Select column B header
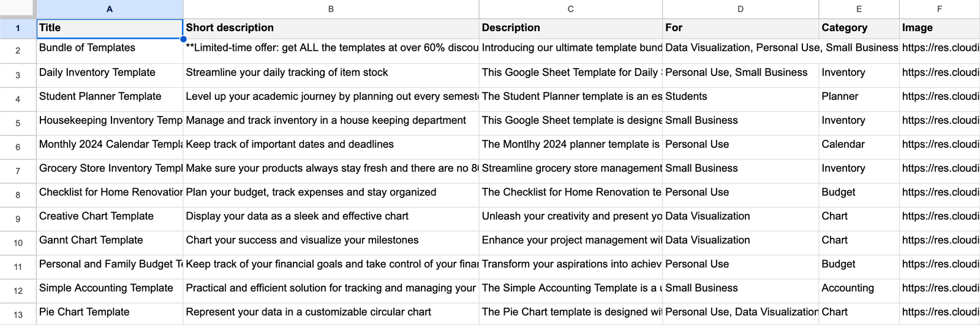Screen dimensions: 980x325 pyautogui.click(x=331, y=9)
